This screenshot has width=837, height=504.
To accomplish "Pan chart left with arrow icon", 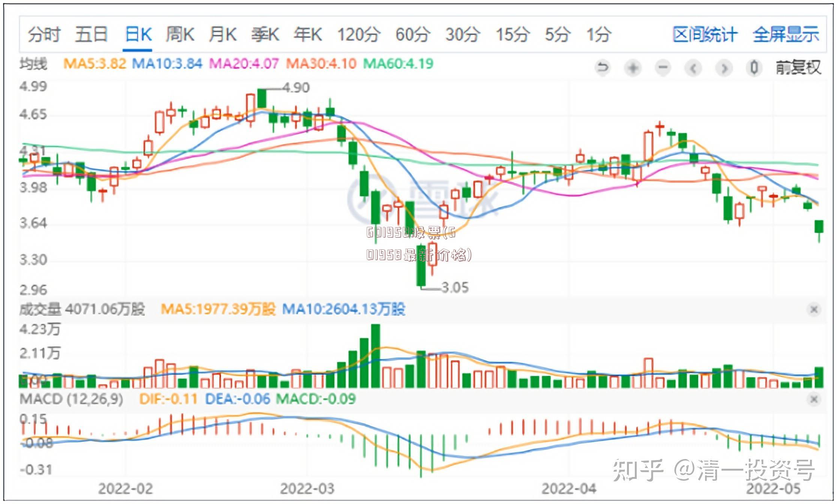I will [x=693, y=68].
